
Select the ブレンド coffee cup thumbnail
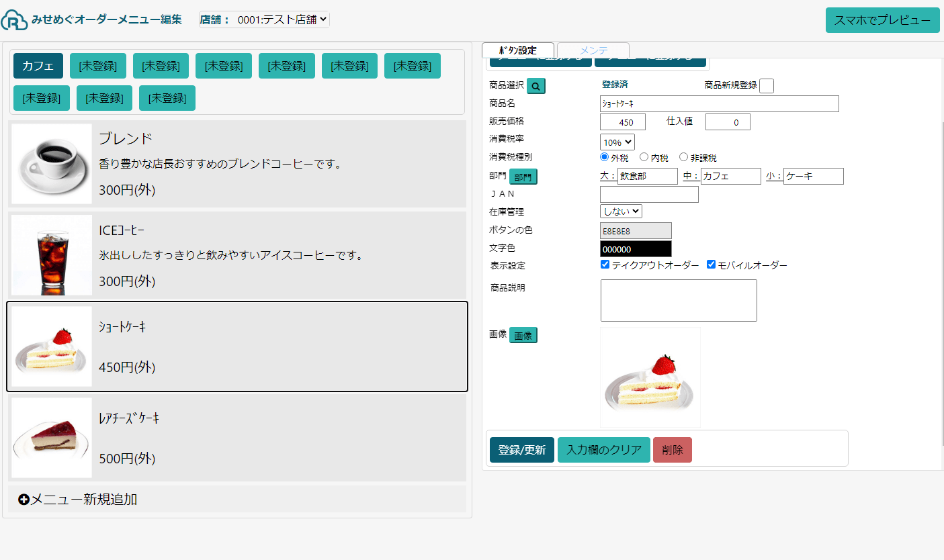[x=52, y=164]
